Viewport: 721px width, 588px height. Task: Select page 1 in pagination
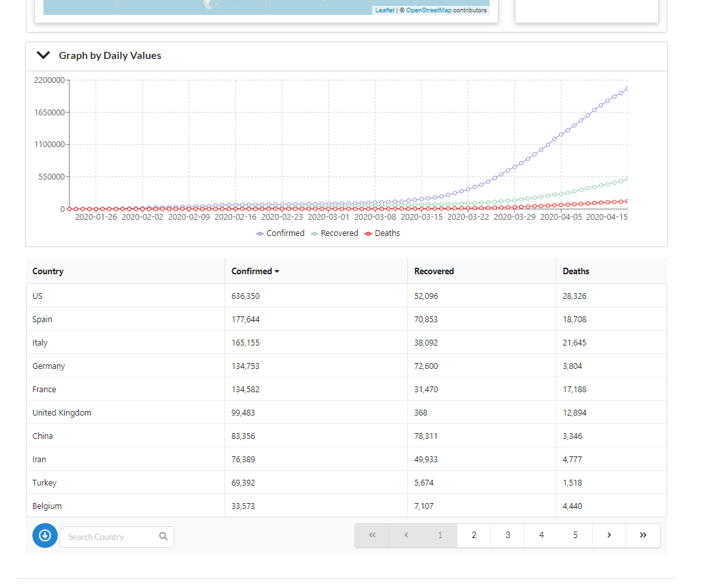pos(440,535)
